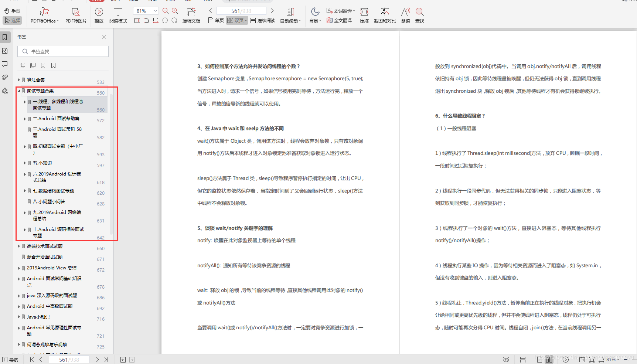637x364 pixels.
Task: Close the 书签 bookmarks panel
Action: tap(104, 37)
